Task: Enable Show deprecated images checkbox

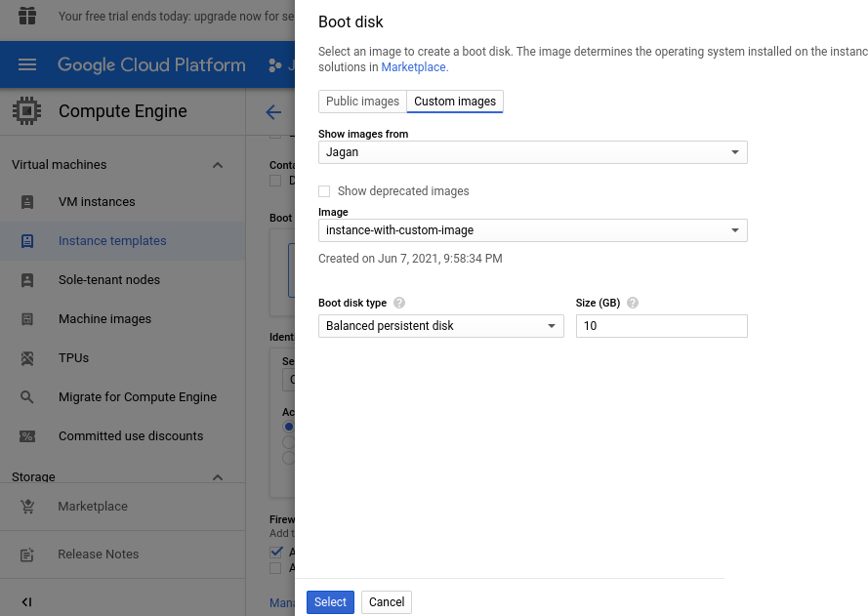Action: click(324, 191)
